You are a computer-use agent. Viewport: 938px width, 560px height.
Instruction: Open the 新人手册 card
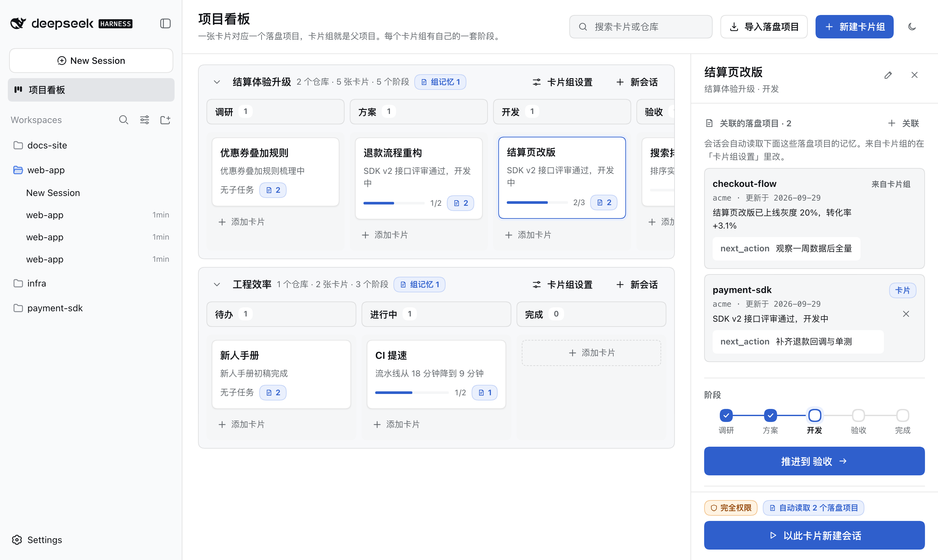click(281, 374)
